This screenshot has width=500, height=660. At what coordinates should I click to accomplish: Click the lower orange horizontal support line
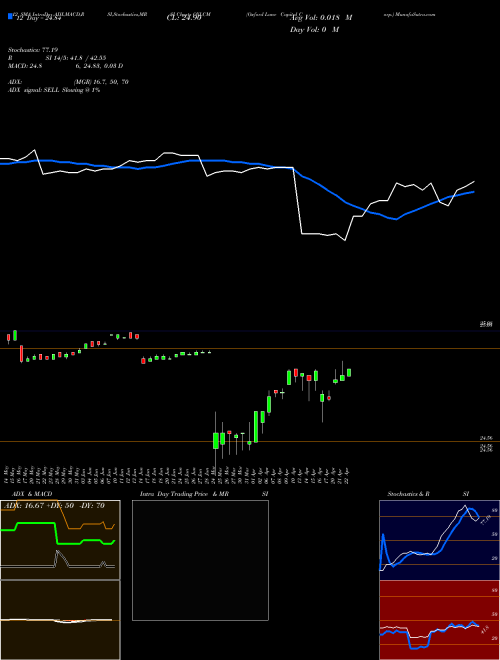pos(250,441)
